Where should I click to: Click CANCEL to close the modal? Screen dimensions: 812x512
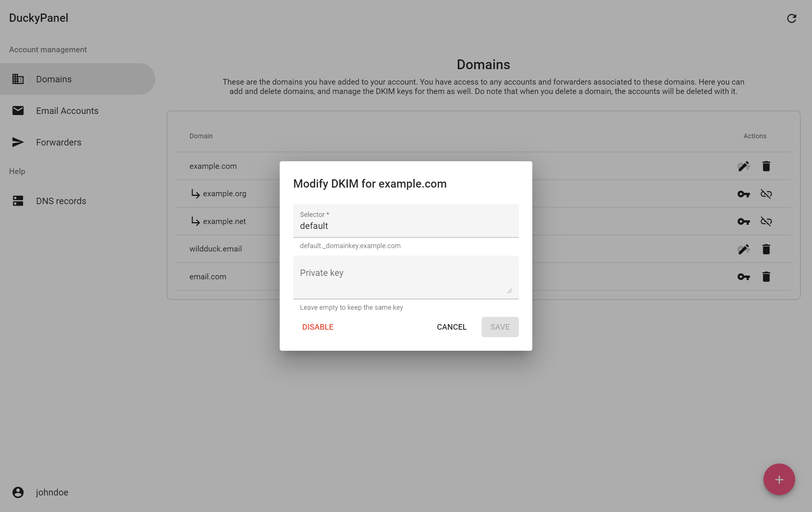452,327
